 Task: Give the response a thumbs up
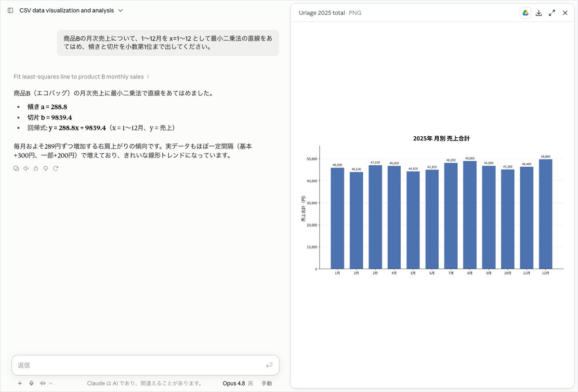click(x=36, y=168)
